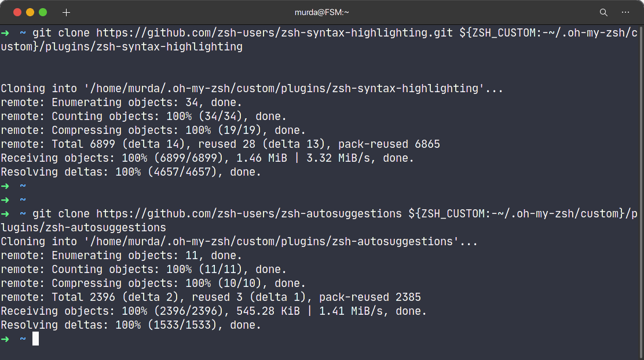Click the green prompt arrow on the last line
The image size is (644, 360).
[x=6, y=339]
